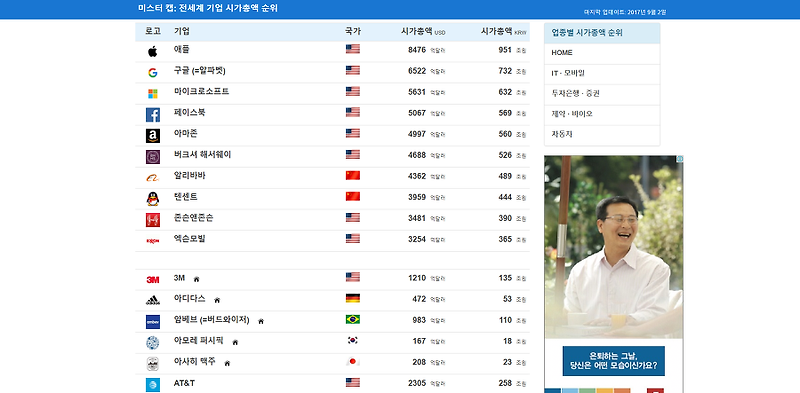Screen dimensions: 800x393
Task: Click the 국가 column header
Action: [353, 31]
